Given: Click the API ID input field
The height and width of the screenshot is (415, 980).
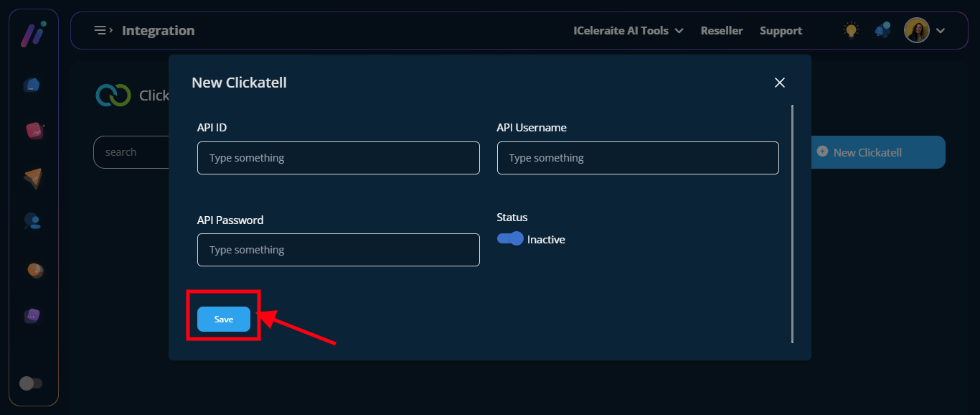Looking at the screenshot, I should (338, 158).
